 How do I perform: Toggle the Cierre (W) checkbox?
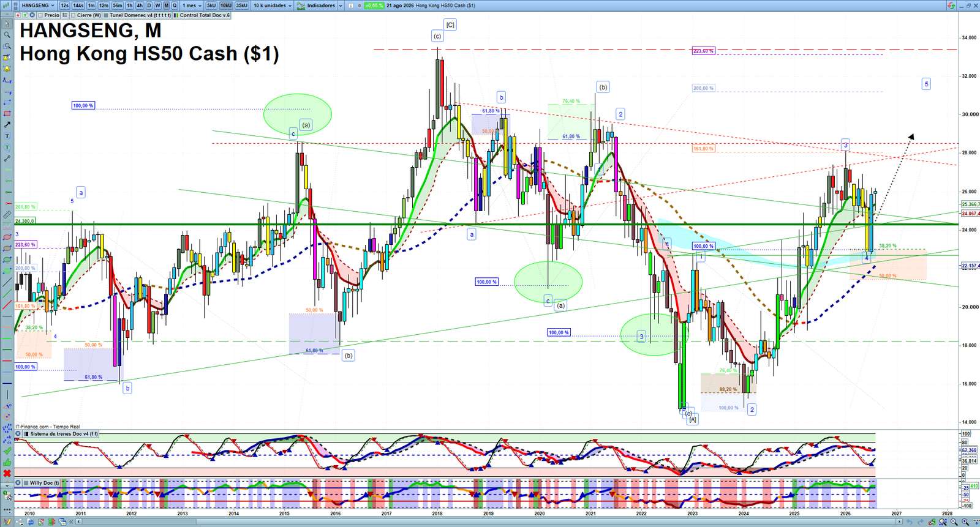pyautogui.click(x=73, y=15)
